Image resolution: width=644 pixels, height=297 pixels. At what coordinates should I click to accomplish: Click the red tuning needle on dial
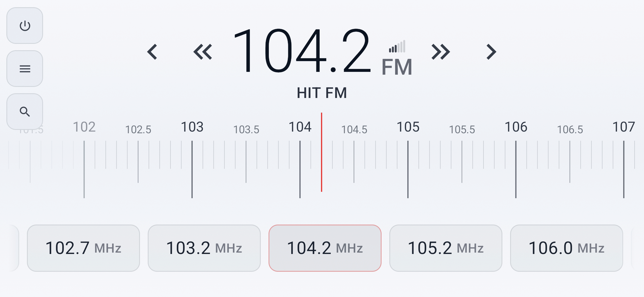[x=322, y=152]
